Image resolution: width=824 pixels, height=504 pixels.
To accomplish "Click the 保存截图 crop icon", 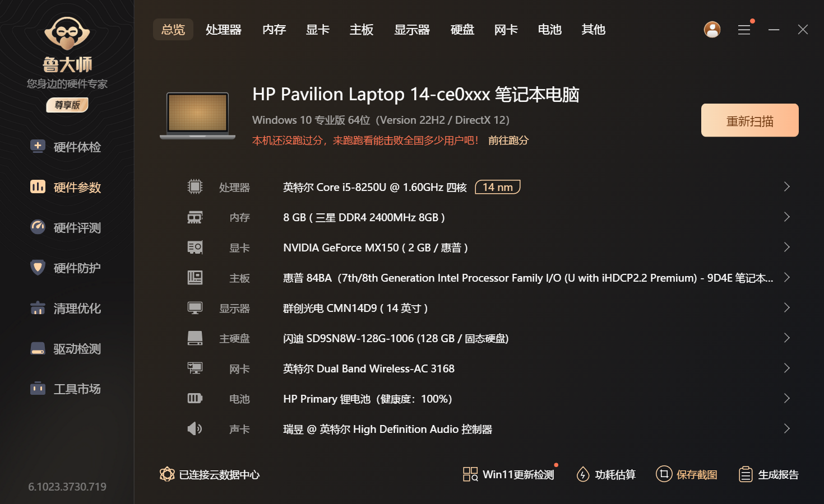I will (664, 474).
